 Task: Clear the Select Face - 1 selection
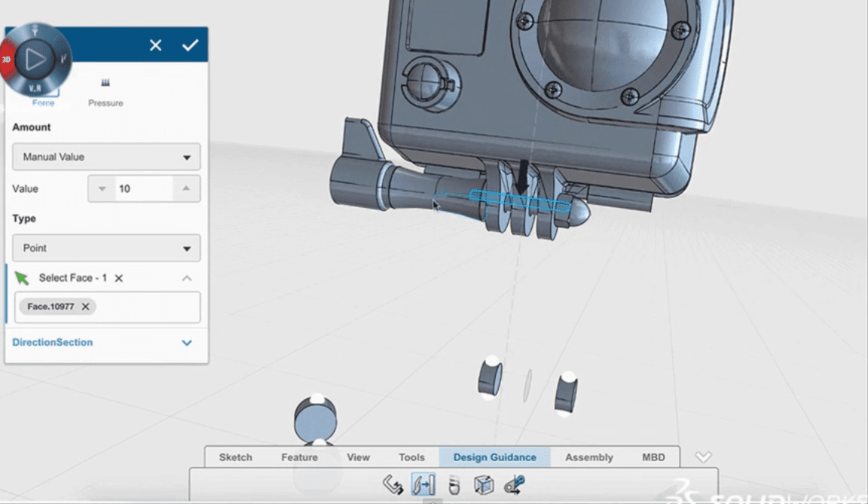coord(118,278)
